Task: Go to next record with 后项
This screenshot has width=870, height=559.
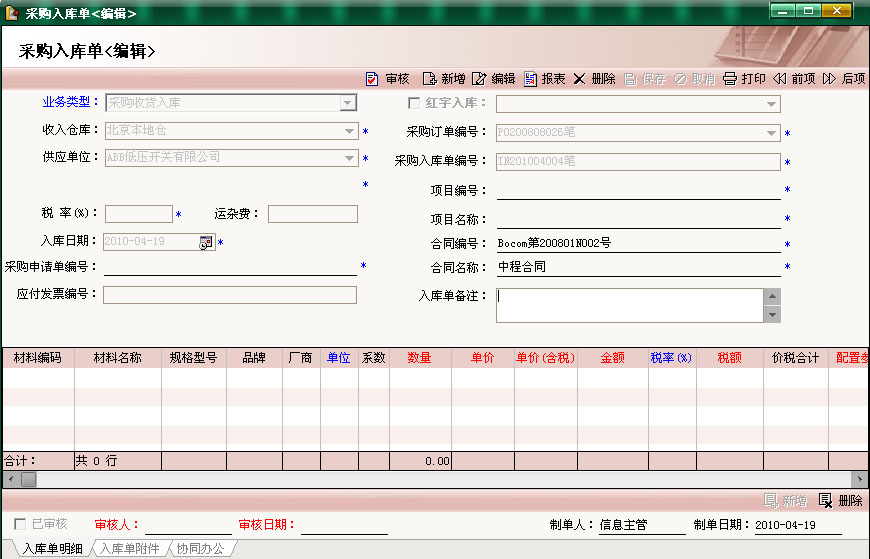Action: click(x=829, y=79)
